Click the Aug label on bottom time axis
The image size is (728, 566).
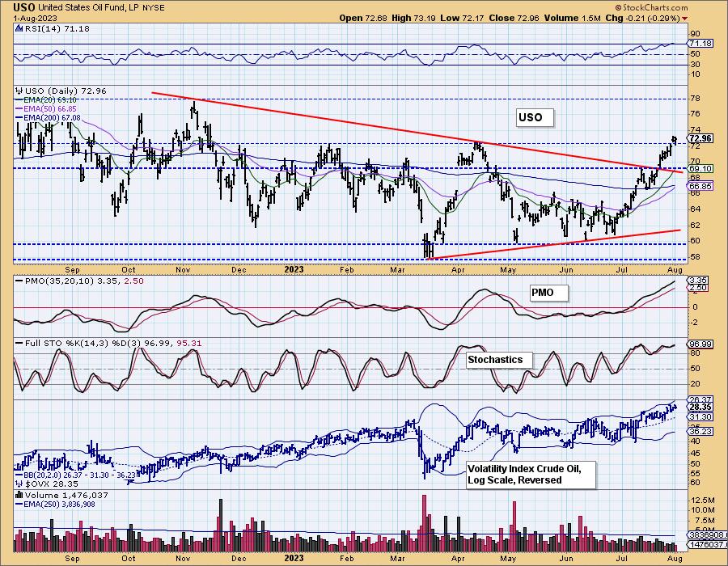tap(675, 558)
